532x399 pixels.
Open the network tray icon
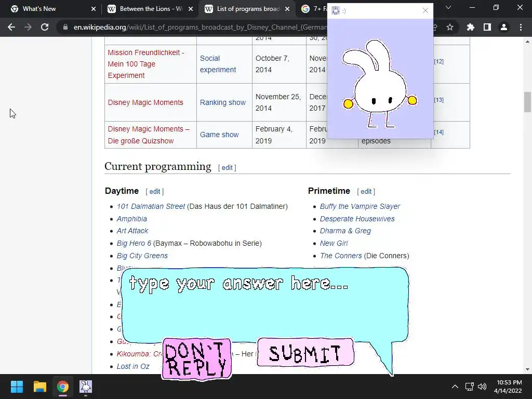[x=470, y=387]
